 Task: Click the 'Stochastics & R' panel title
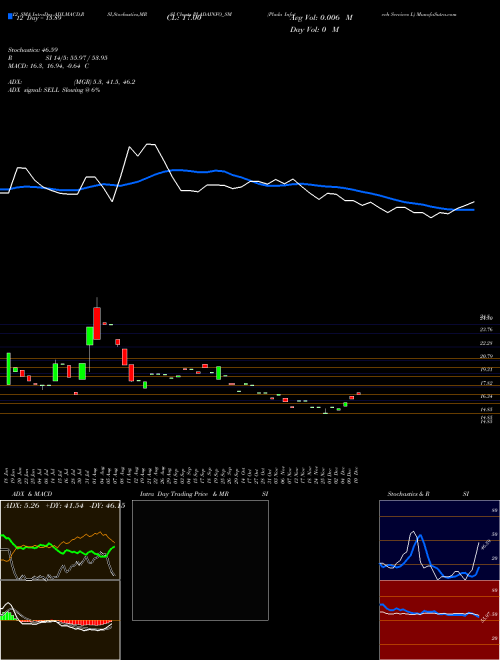coord(408,494)
